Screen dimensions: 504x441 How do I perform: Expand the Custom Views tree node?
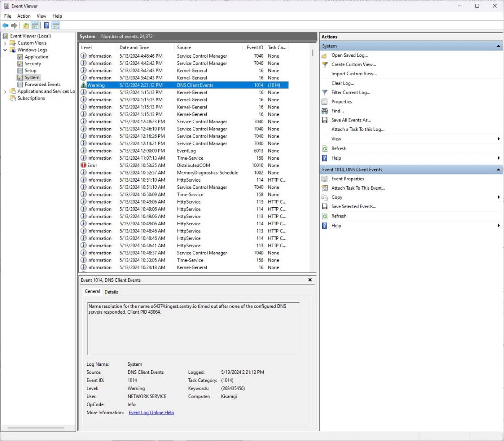tap(5, 43)
